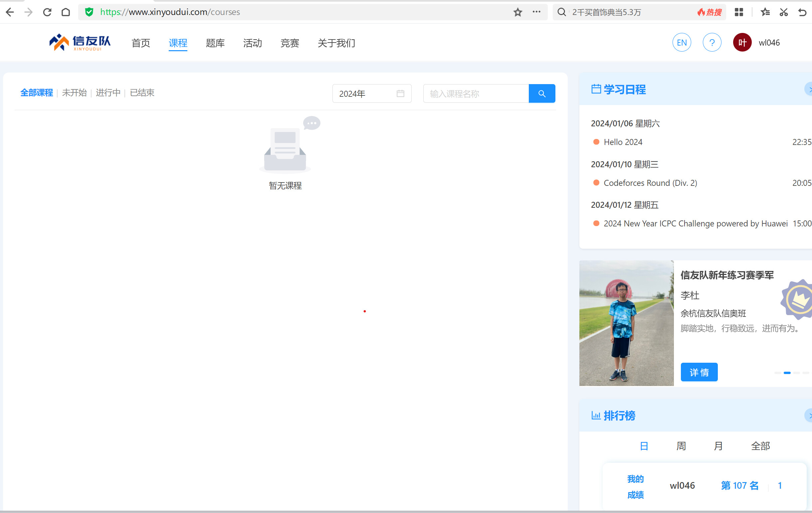
Task: Click the green security shield icon
Action: click(89, 12)
